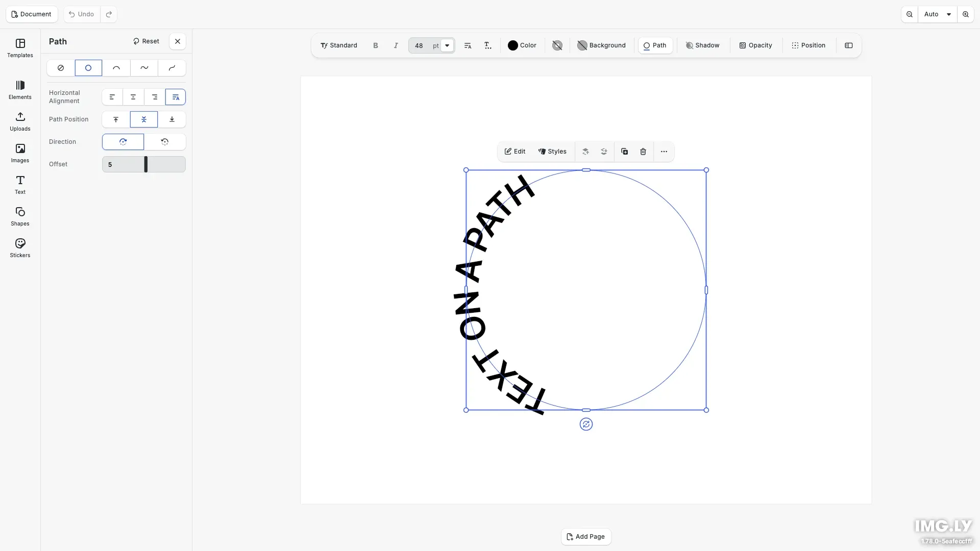Screen dimensions: 980x551
Task: Open the Stickers panel
Action: point(20,248)
